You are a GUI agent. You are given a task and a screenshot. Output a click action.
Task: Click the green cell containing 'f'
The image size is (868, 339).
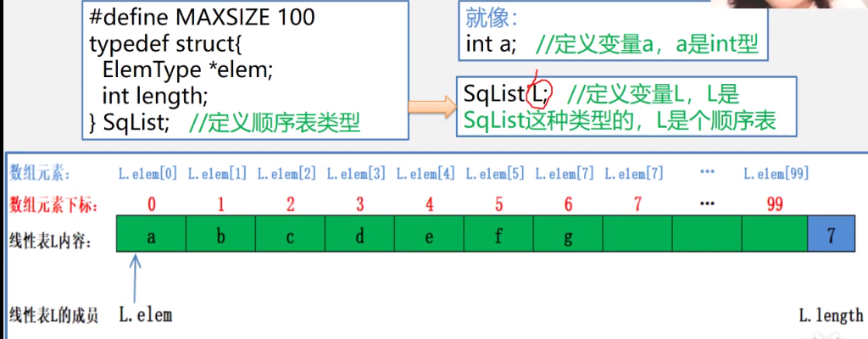498,234
